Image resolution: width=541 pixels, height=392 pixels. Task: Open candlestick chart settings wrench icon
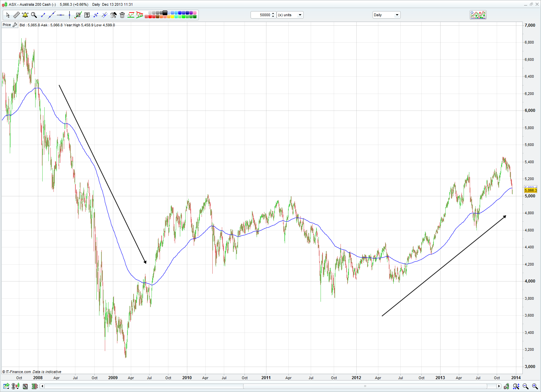(x=506, y=386)
